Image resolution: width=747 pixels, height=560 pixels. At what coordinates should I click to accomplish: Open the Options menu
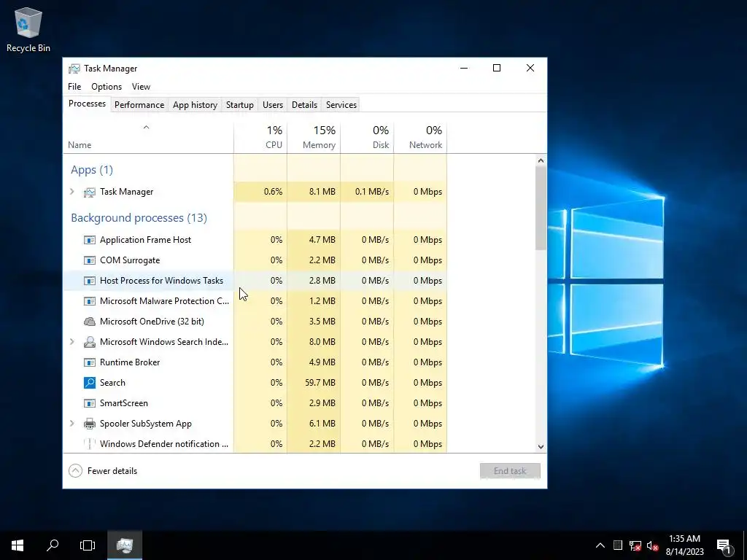click(107, 87)
